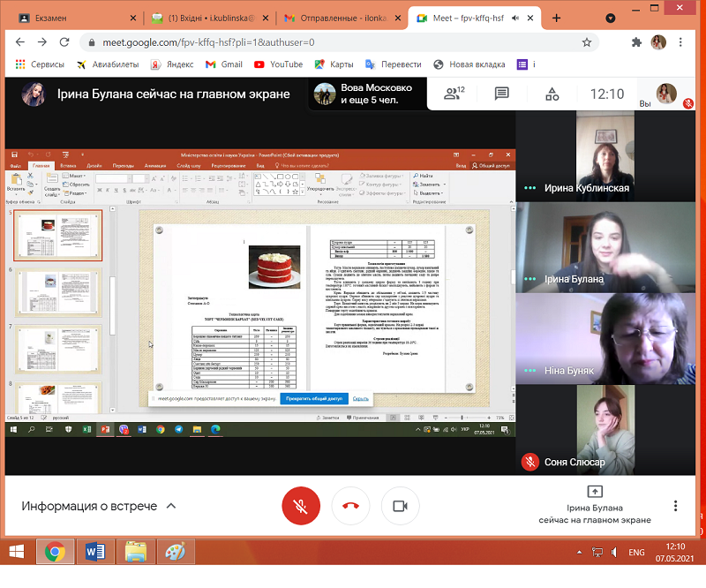The width and height of the screenshot is (706, 588).
Task: Open the Chrome extensions puzzle menu
Action: [636, 42]
